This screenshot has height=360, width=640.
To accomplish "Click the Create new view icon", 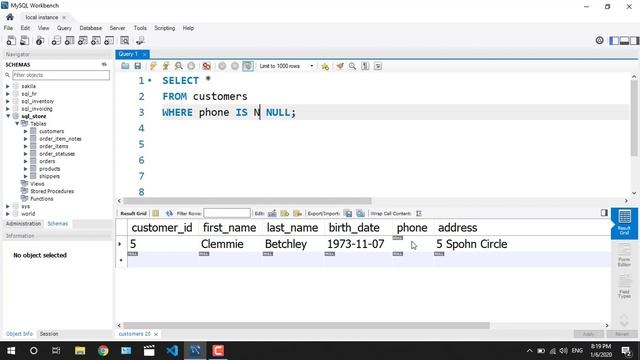I will [x=82, y=40].
